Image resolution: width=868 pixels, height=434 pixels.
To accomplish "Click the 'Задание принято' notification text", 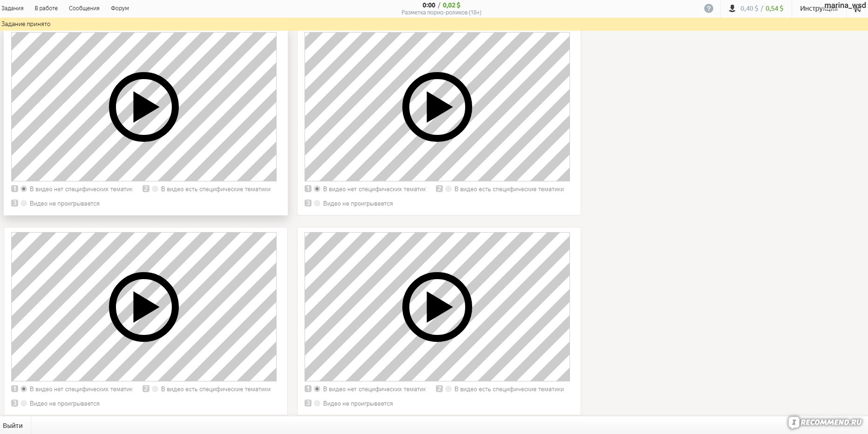I will tap(26, 24).
